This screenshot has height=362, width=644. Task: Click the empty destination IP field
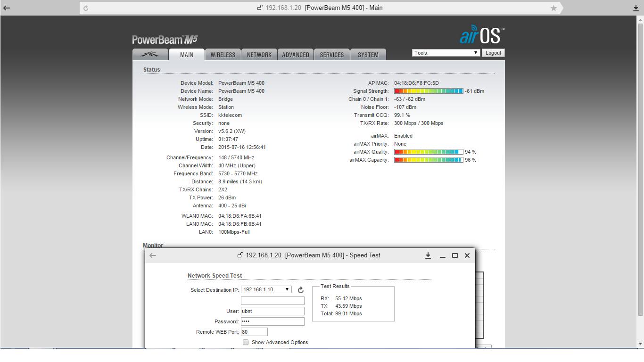(272, 301)
